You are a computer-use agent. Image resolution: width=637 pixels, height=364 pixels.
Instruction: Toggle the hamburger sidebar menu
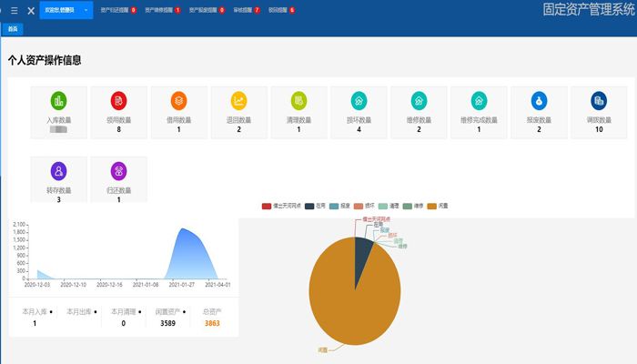(x=15, y=10)
